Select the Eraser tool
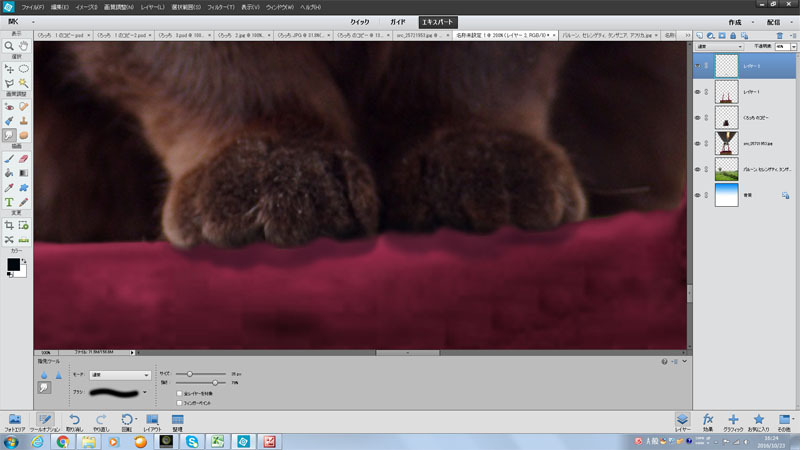 pyautogui.click(x=23, y=159)
